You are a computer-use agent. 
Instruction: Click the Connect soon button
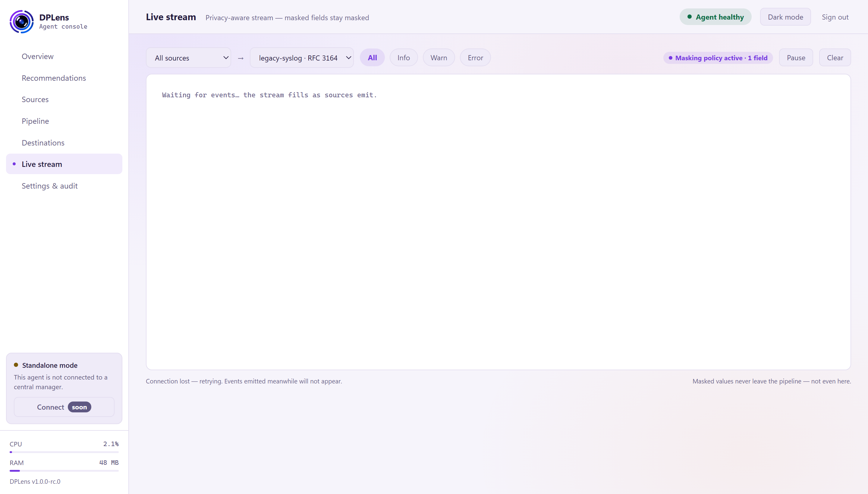pos(64,407)
